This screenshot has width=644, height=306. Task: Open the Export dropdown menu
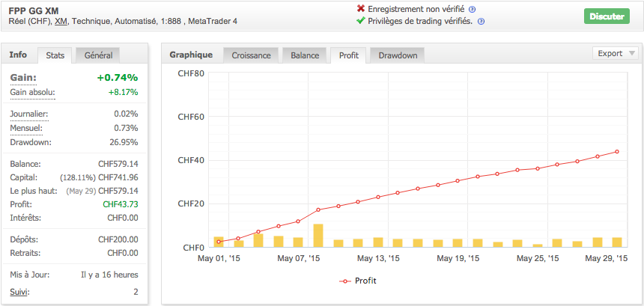pos(615,53)
